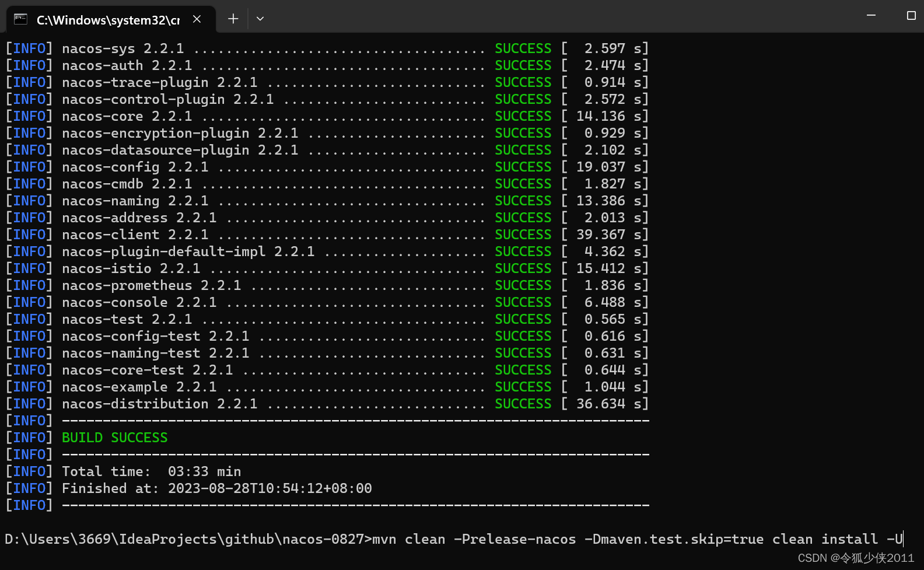
Task: Open a new terminal tab
Action: pyautogui.click(x=233, y=19)
